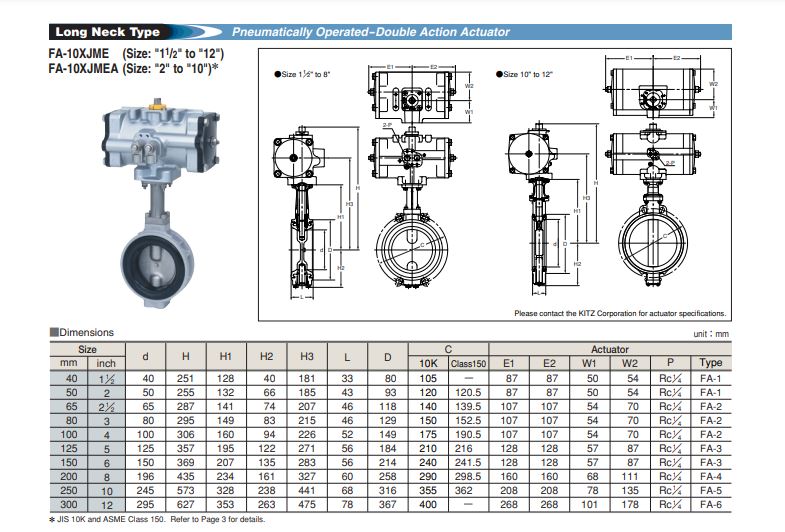The height and width of the screenshot is (532, 785).
Task: Select the "10K" column header
Action: coord(427,362)
